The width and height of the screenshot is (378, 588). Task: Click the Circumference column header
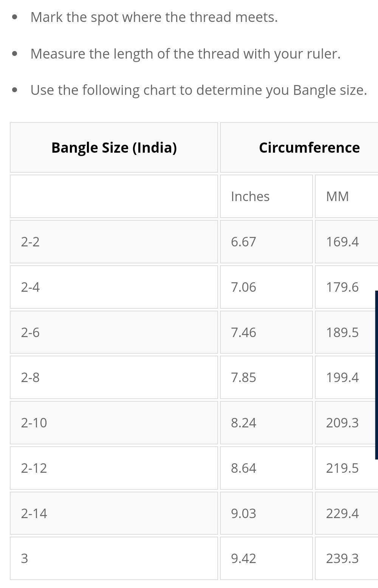pos(299,147)
